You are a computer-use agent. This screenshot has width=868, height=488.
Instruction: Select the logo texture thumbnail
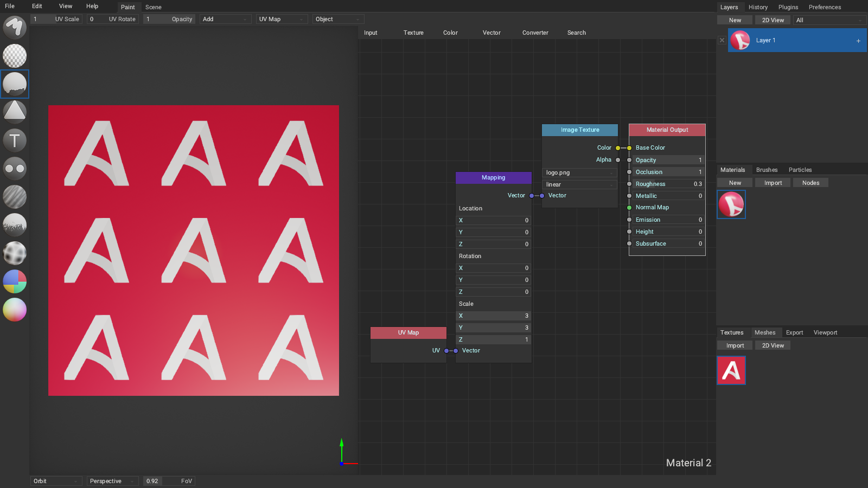(x=731, y=370)
